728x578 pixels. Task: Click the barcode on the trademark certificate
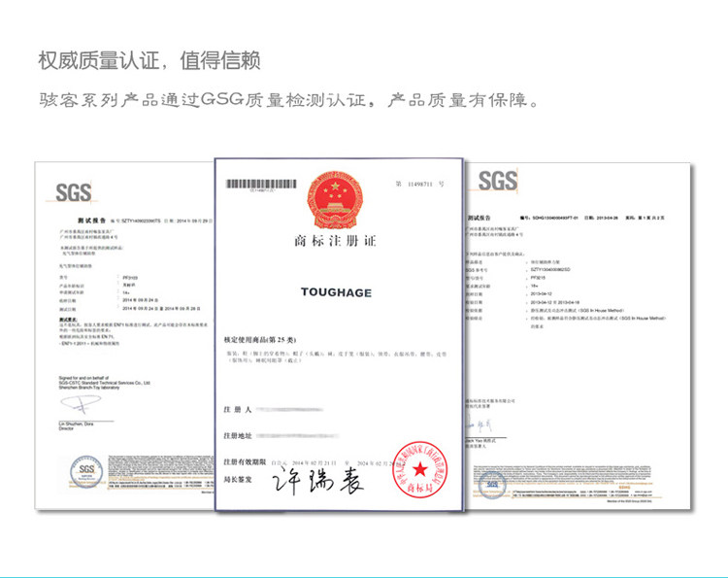(x=261, y=184)
